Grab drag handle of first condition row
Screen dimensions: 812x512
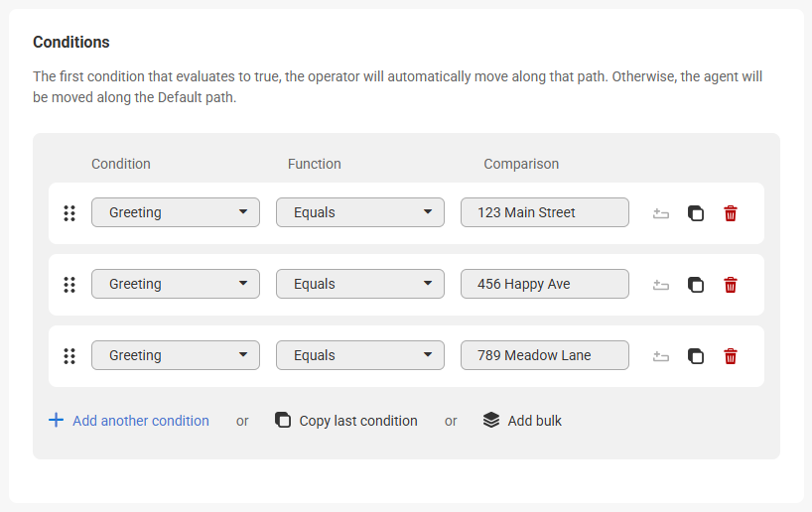(69, 213)
